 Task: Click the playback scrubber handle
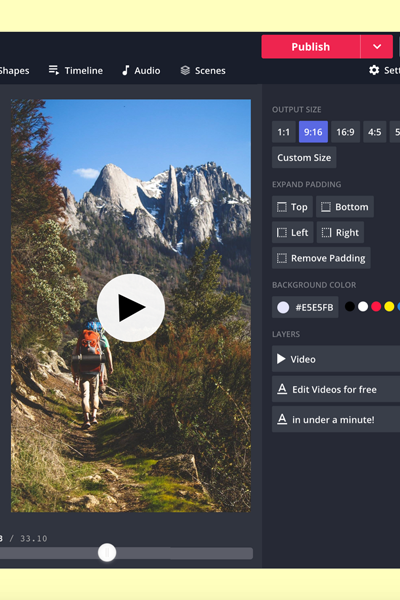point(107,553)
